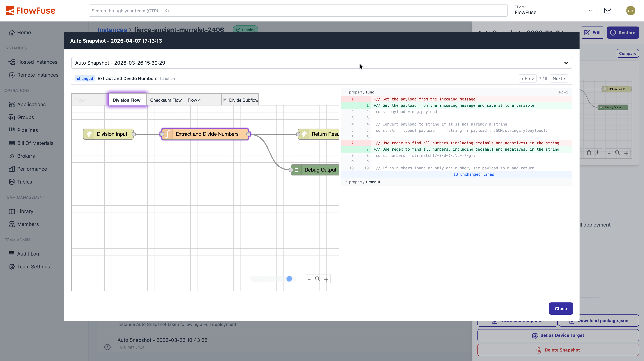Viewport: 644px width, 361px height.
Task: Copy diff code to clipboard
Action: (589, 153)
